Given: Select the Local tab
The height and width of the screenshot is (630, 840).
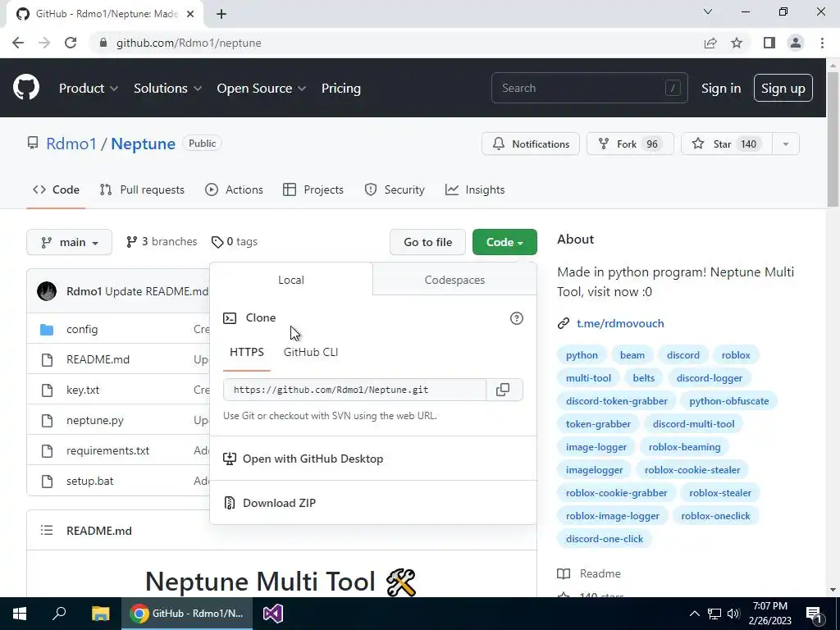Looking at the screenshot, I should pyautogui.click(x=291, y=280).
